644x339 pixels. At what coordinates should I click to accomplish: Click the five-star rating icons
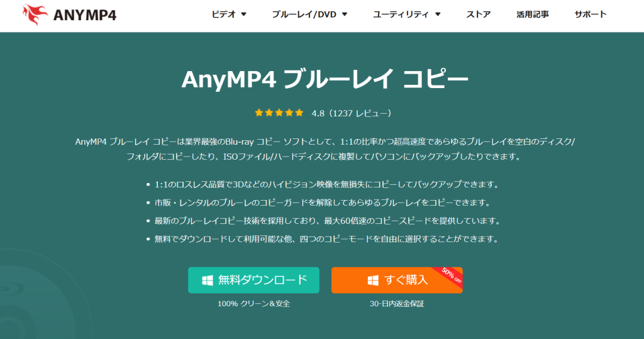coord(279,113)
